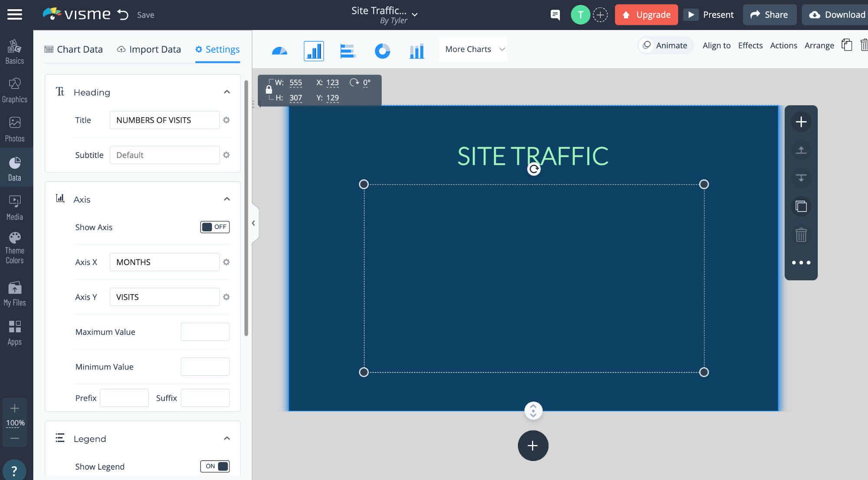868x480 pixels.
Task: Click the Maximum Value field
Action: (x=205, y=332)
